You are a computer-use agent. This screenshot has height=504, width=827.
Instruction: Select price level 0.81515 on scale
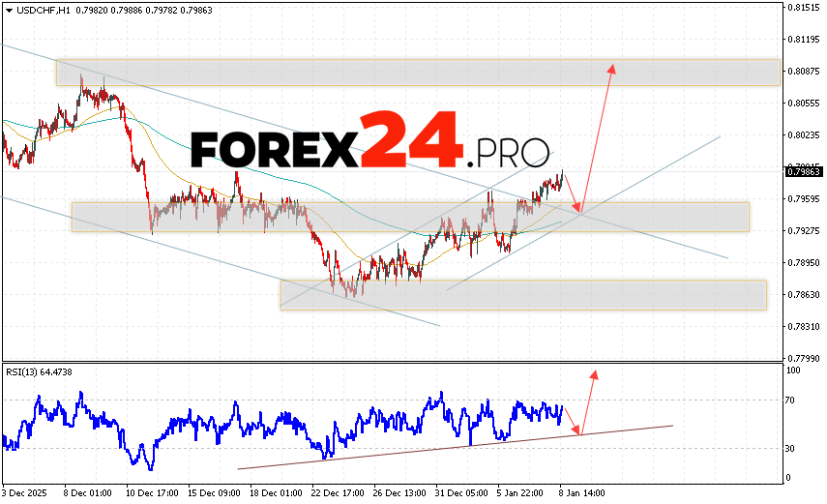pos(804,8)
